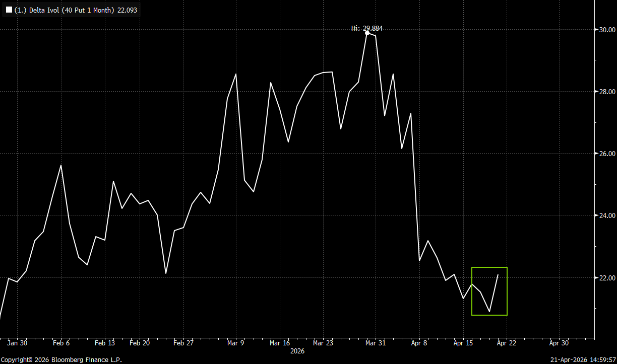The image size is (617, 364).
Task: Click the "Mar 31" date label
Action: coord(376,343)
